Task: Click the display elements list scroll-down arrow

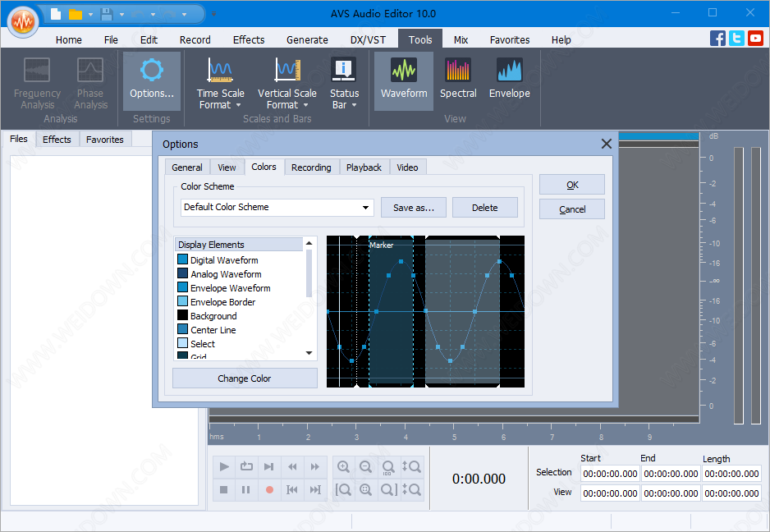Action: (309, 353)
